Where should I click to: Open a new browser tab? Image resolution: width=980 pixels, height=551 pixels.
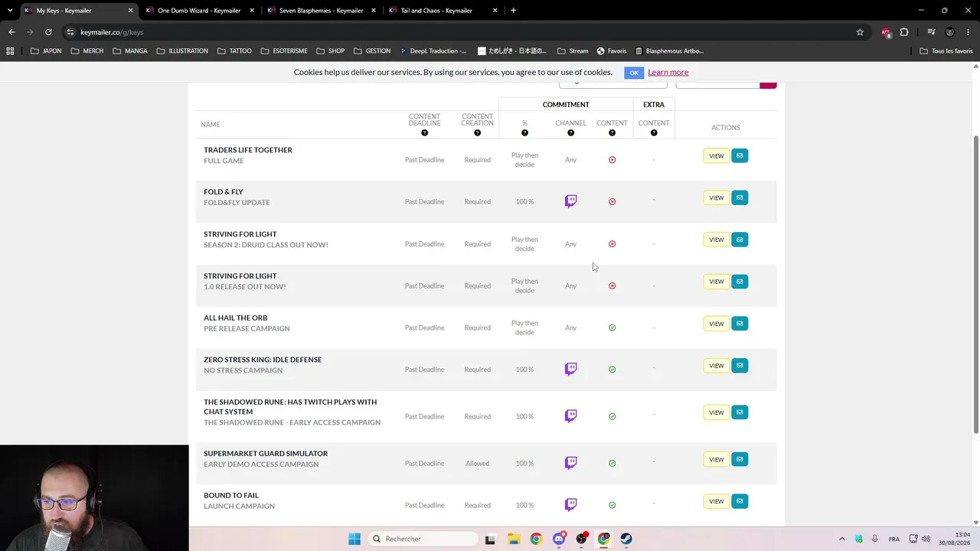(x=513, y=11)
